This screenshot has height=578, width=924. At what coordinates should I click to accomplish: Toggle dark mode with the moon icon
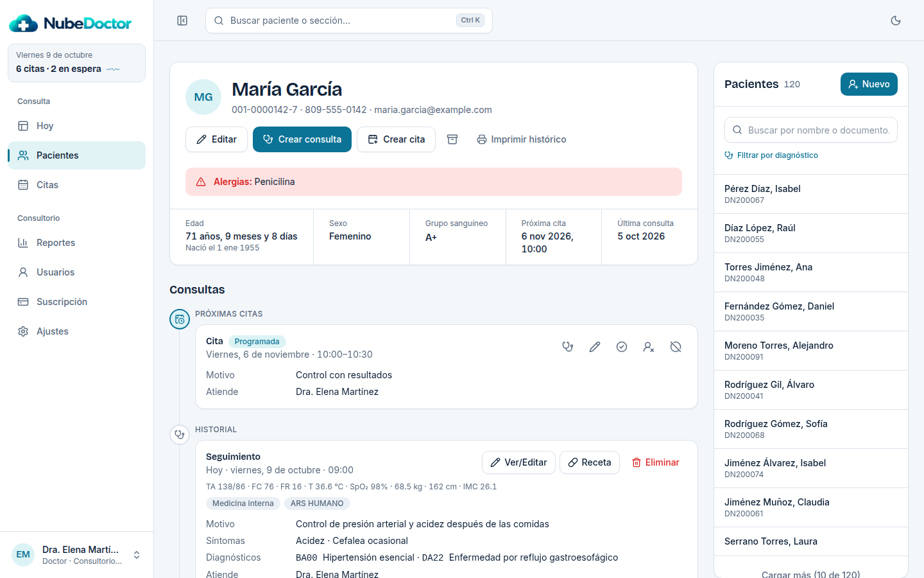pos(896,21)
